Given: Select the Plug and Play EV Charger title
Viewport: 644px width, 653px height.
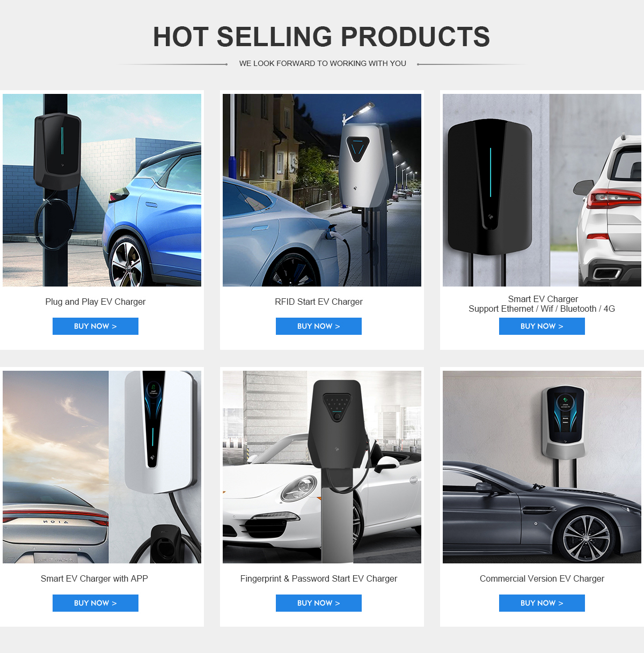Looking at the screenshot, I should coord(96,302).
